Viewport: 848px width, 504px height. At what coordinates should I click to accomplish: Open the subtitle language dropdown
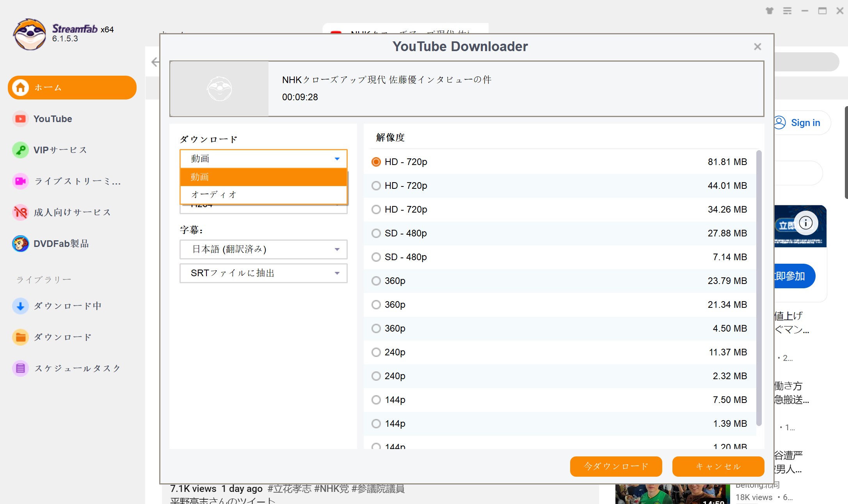click(x=263, y=249)
